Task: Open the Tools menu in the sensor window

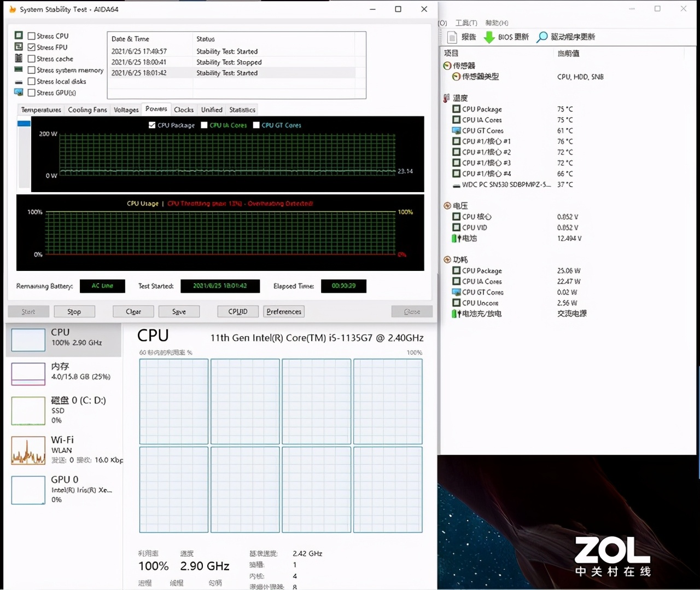Action: point(466,23)
